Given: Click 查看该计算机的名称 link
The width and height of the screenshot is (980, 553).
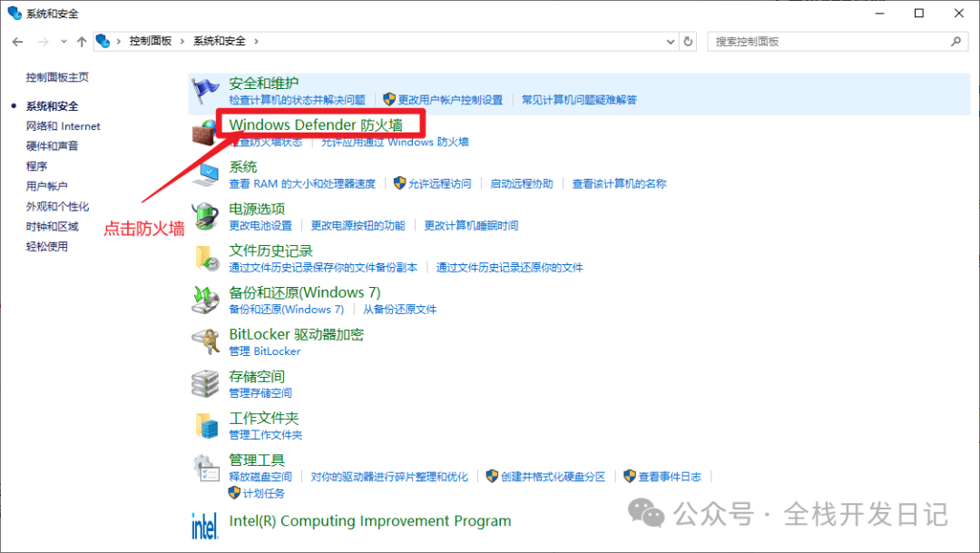Looking at the screenshot, I should click(x=620, y=184).
